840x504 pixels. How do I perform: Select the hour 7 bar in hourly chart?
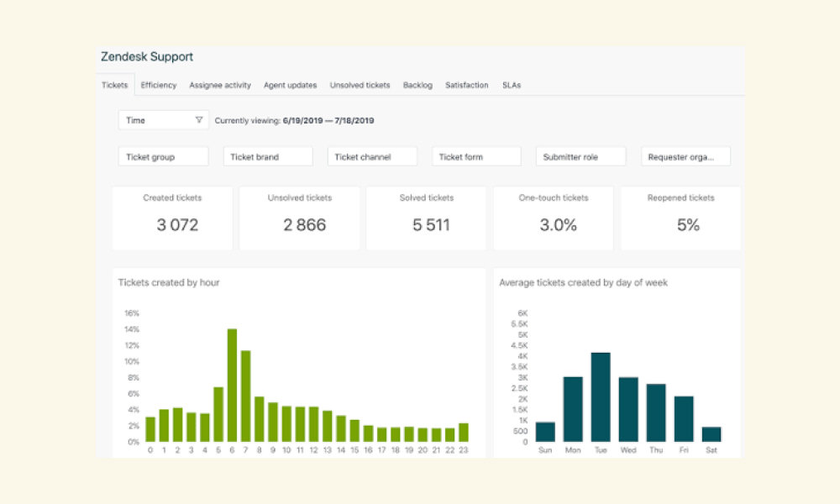pyautogui.click(x=246, y=396)
